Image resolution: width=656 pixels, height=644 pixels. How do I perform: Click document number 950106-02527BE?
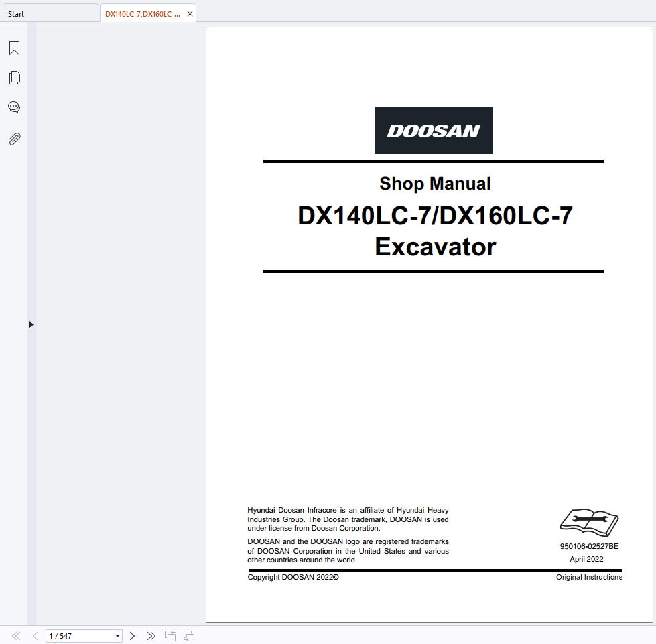click(x=589, y=546)
